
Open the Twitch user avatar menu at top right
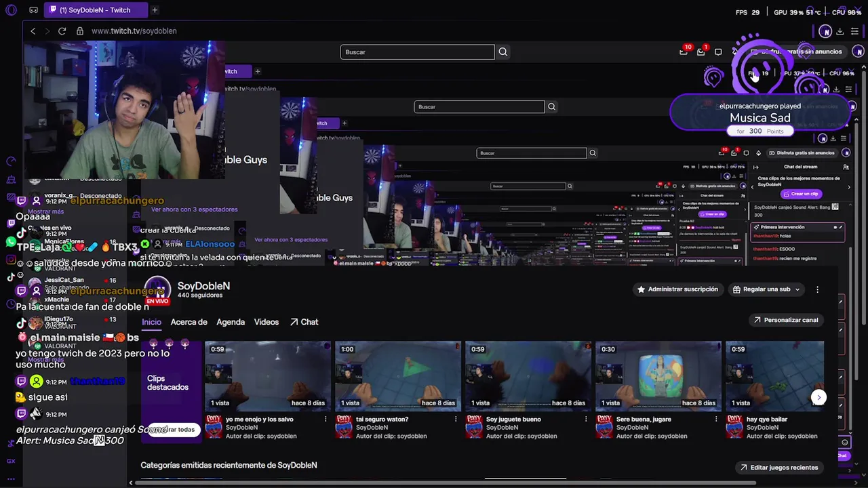(858, 52)
